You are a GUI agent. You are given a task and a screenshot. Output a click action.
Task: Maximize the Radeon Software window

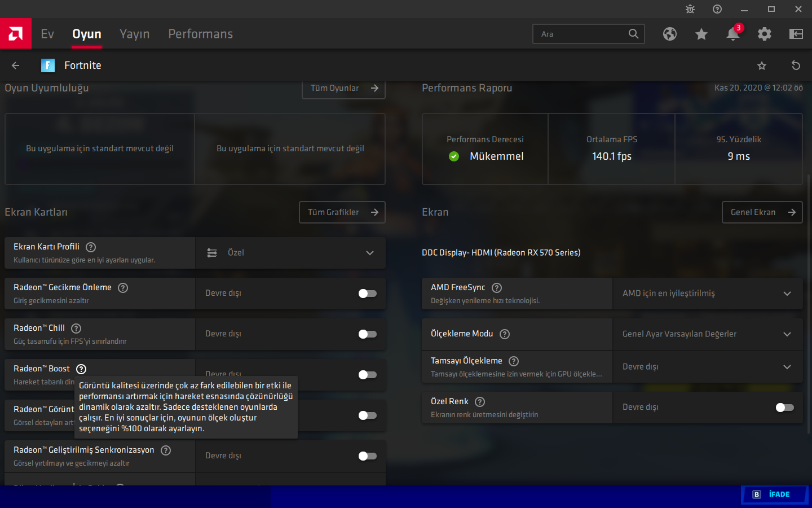point(771,9)
